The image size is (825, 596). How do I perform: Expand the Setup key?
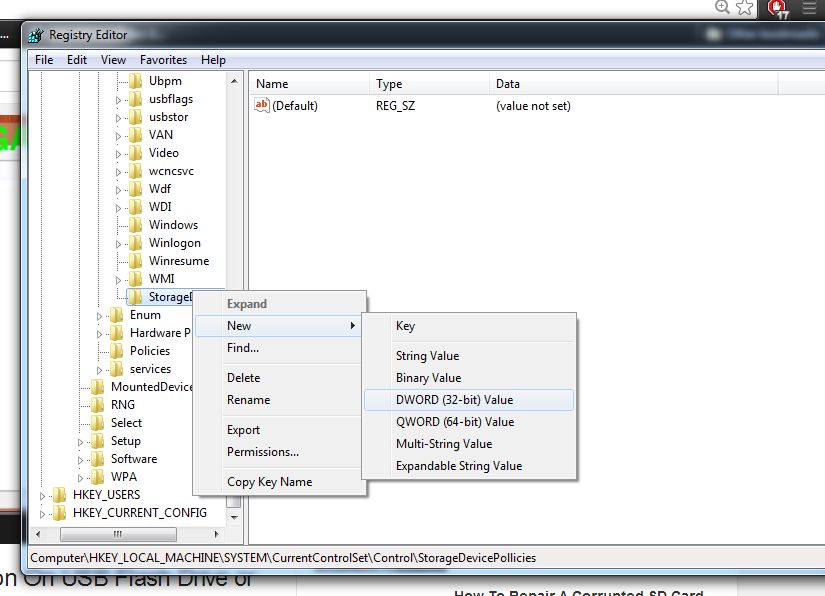(x=81, y=442)
